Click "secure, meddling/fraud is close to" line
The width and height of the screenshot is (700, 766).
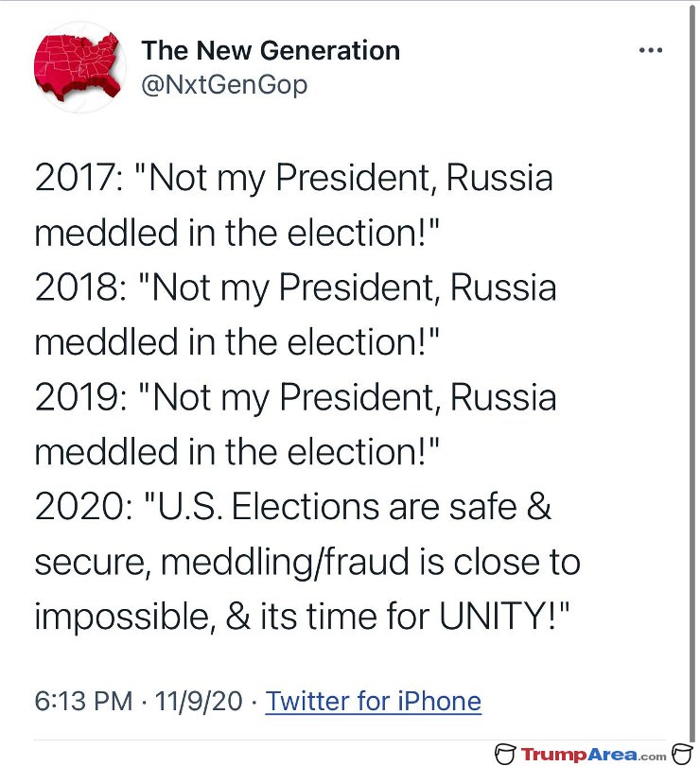(307, 562)
